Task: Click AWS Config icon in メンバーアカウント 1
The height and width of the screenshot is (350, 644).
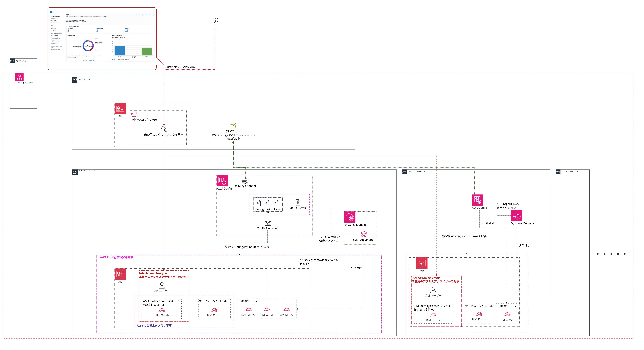Action: 222,181
